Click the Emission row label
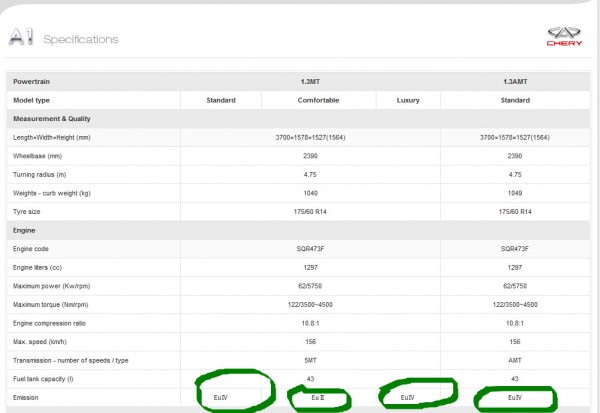This screenshot has width=600, height=413. click(25, 398)
